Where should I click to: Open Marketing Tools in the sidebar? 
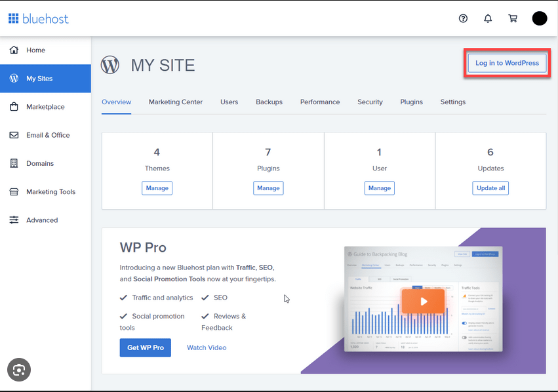pyautogui.click(x=45, y=191)
